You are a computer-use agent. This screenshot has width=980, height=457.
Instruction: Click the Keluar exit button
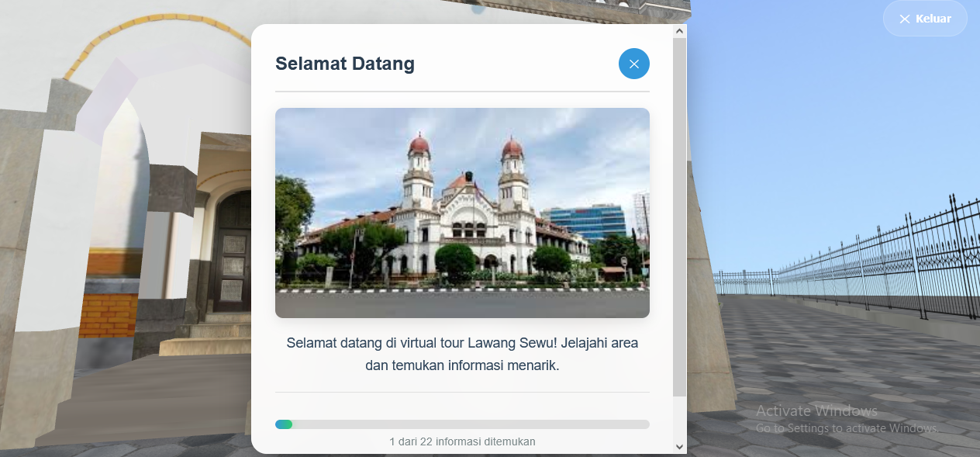pos(925,19)
